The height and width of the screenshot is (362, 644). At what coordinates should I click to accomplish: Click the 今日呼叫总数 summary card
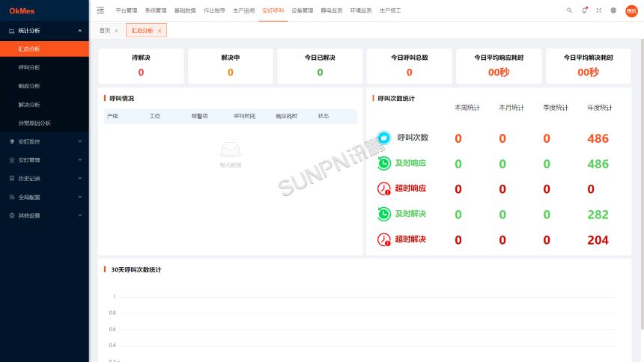tap(409, 66)
